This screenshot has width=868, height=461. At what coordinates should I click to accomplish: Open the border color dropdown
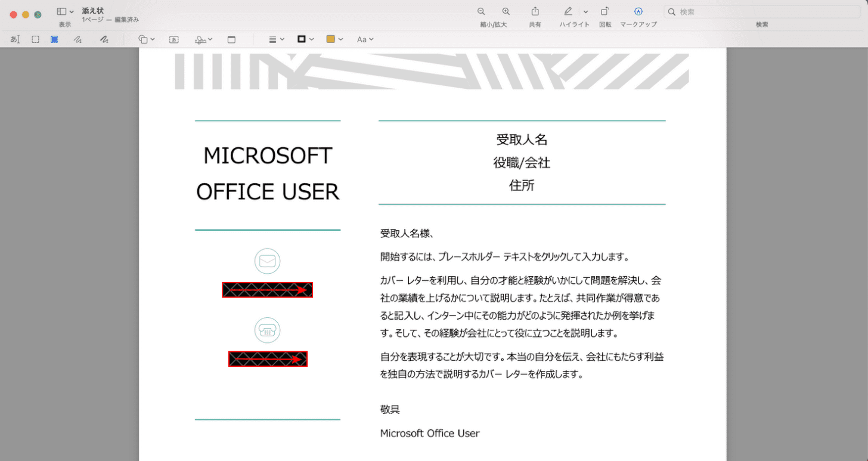click(x=305, y=39)
